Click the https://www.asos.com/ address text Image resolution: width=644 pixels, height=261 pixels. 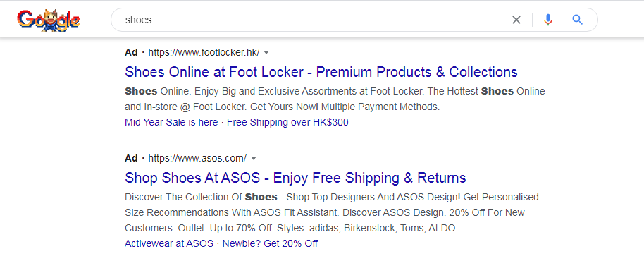(x=197, y=158)
